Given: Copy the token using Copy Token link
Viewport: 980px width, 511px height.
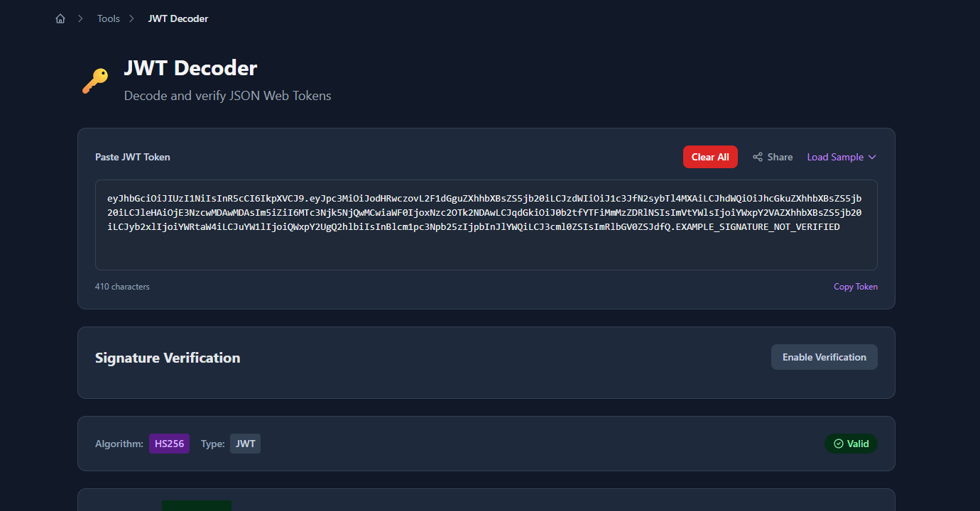Looking at the screenshot, I should point(855,286).
